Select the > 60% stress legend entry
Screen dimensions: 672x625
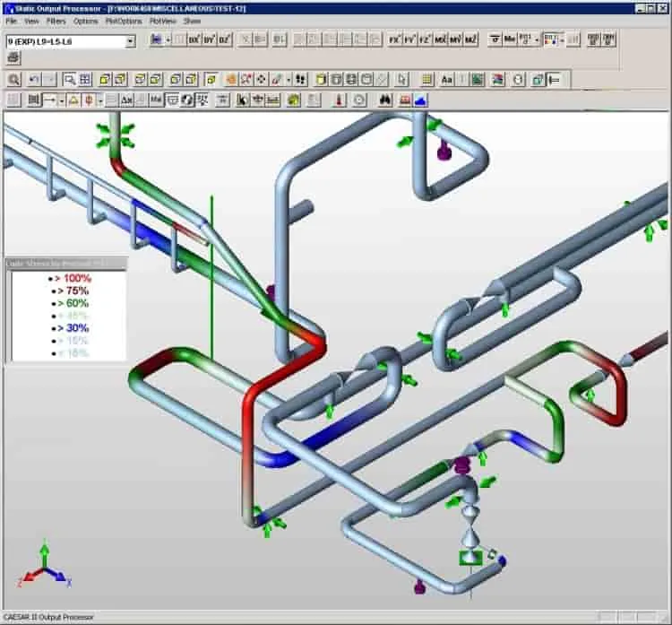[70, 303]
